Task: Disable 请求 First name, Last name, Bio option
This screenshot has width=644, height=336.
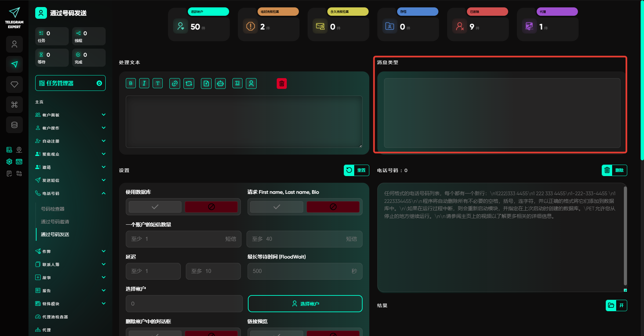Action: [333, 207]
